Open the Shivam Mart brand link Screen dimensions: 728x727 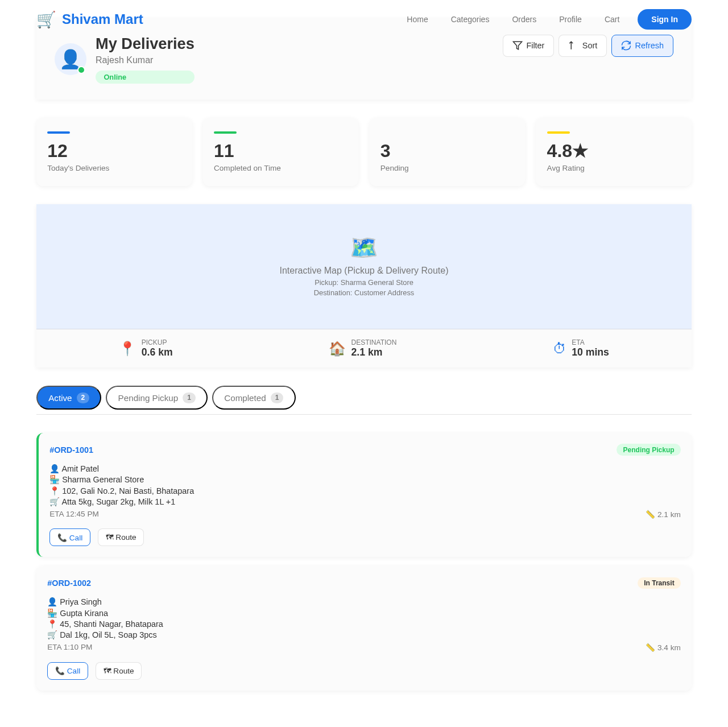coord(90,19)
